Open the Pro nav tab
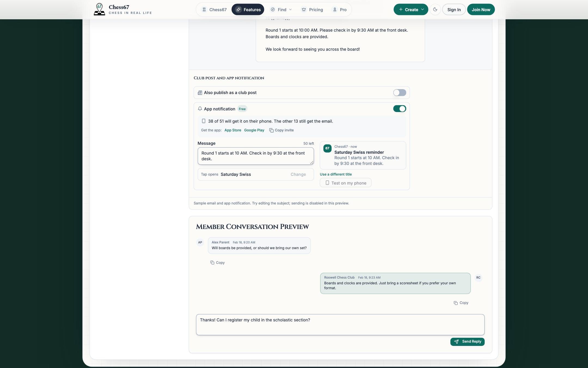Image resolution: width=588 pixels, height=368 pixels. point(340,10)
